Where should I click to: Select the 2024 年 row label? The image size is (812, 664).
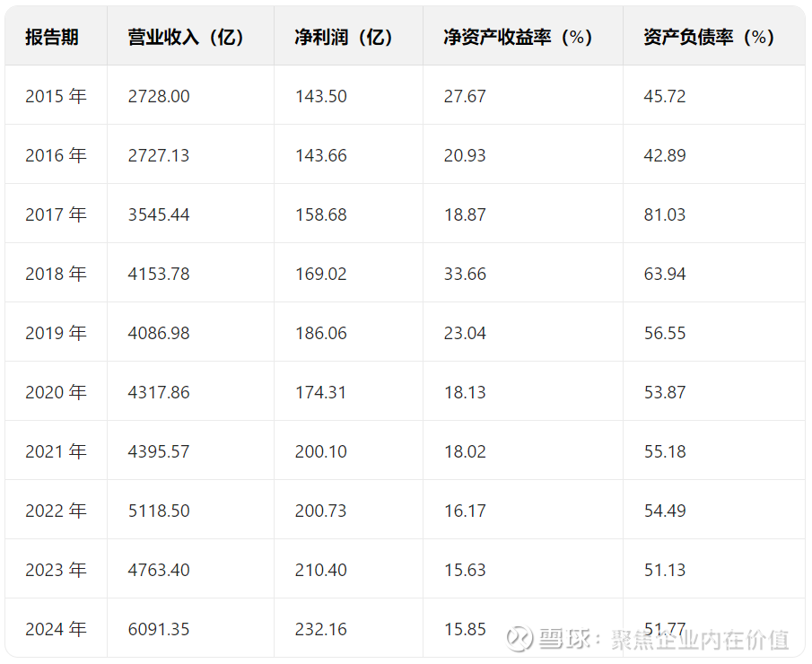coord(56,629)
